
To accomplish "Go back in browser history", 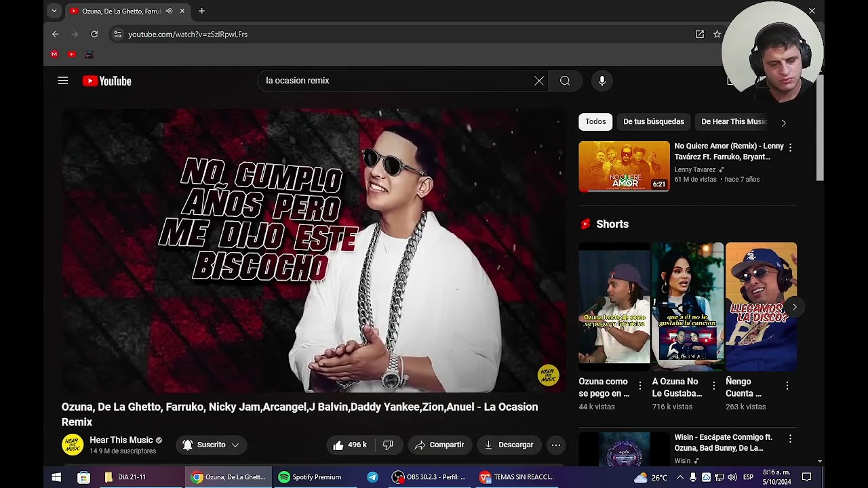I will click(x=56, y=34).
